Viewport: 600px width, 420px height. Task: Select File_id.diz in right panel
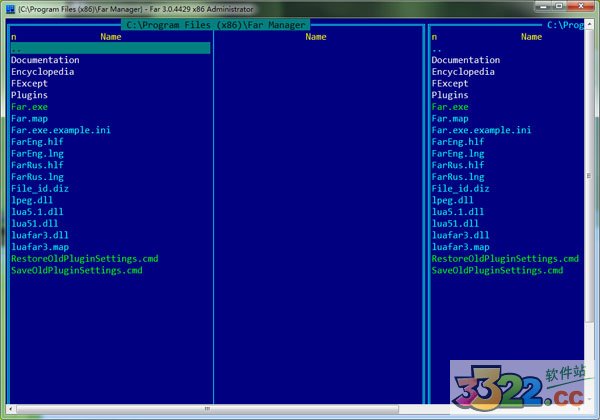(460, 189)
